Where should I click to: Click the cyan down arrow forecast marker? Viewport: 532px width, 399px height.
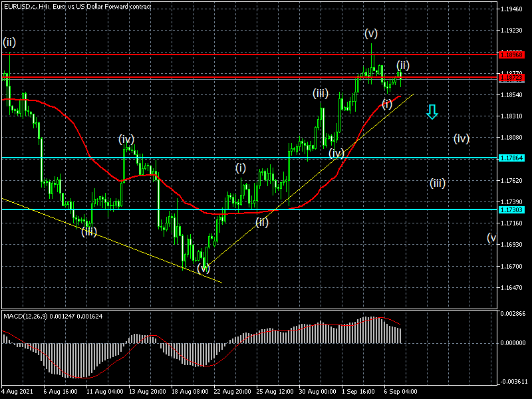point(432,112)
